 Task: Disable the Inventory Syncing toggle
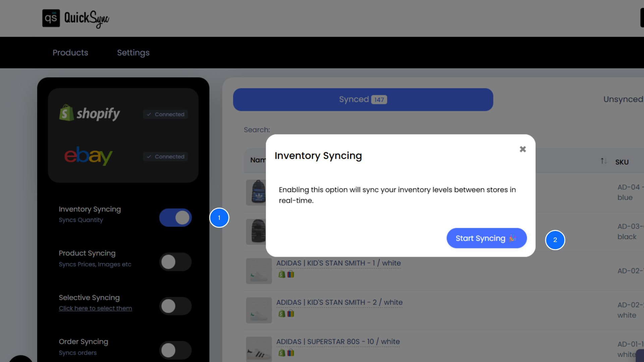click(x=175, y=218)
